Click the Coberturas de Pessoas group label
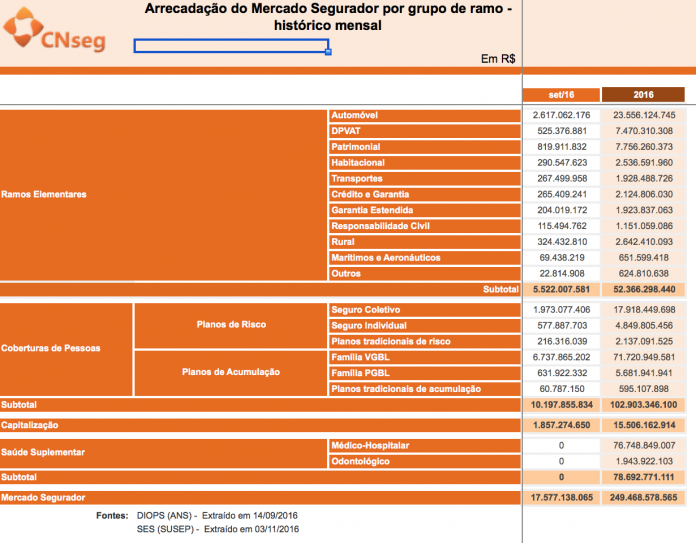696x543 pixels. [49, 348]
